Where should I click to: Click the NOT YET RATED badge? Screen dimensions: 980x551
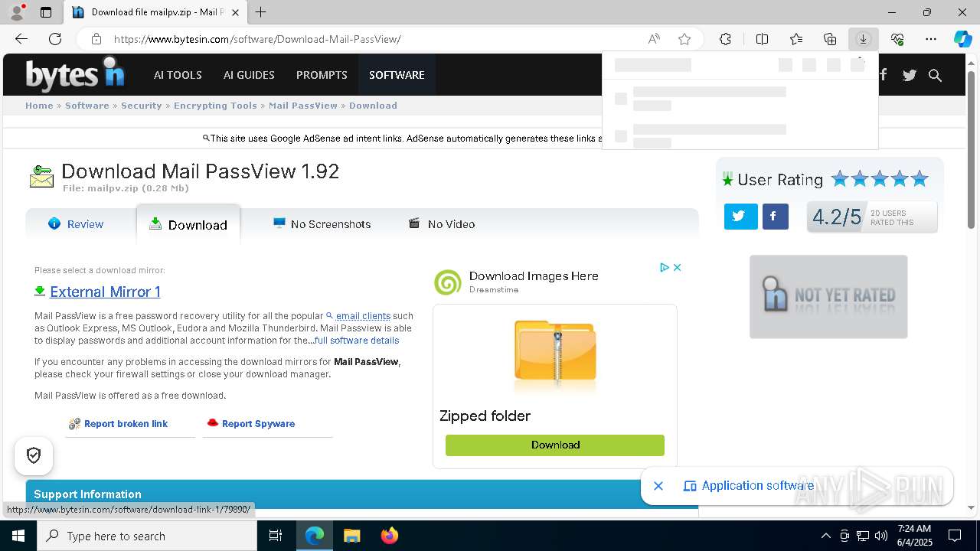[828, 297]
